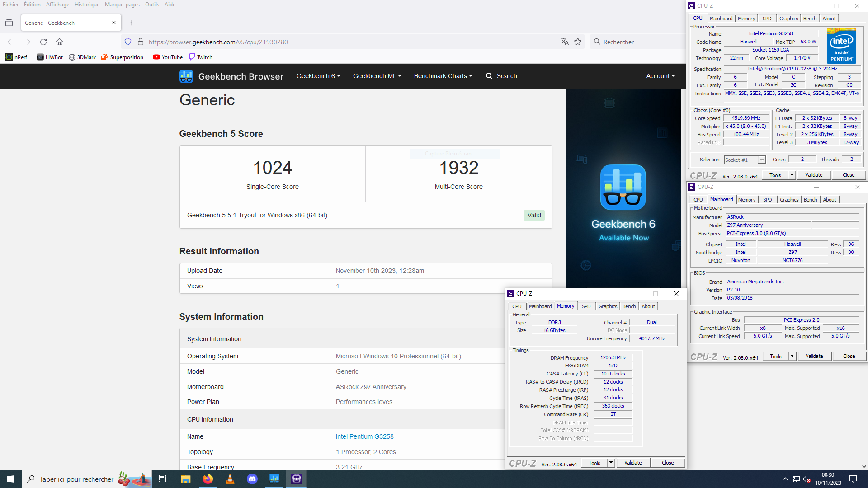Screen dimensions: 868x488
Task: Switch to CPU-Z in the taskbar
Action: 297,479
